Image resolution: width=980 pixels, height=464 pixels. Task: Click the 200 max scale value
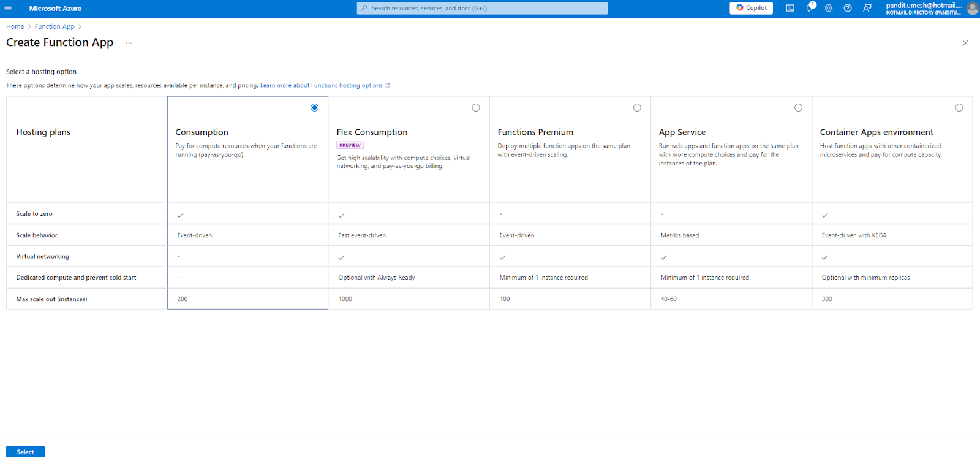[x=183, y=299]
